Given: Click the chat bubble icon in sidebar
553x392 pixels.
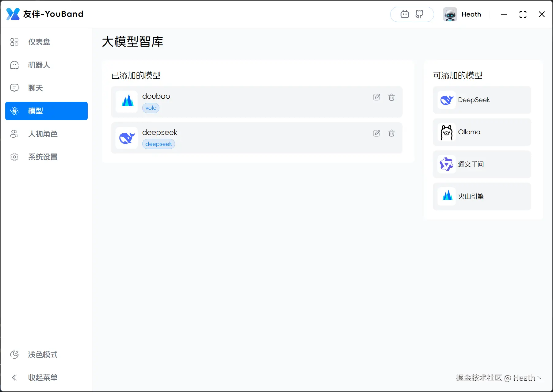Looking at the screenshot, I should click(x=14, y=88).
